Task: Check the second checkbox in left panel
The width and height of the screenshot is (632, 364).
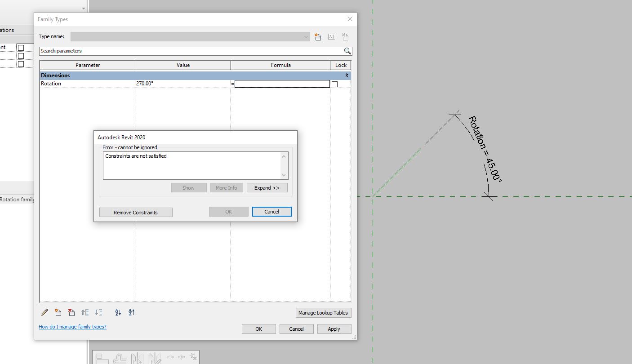Action: (20, 55)
